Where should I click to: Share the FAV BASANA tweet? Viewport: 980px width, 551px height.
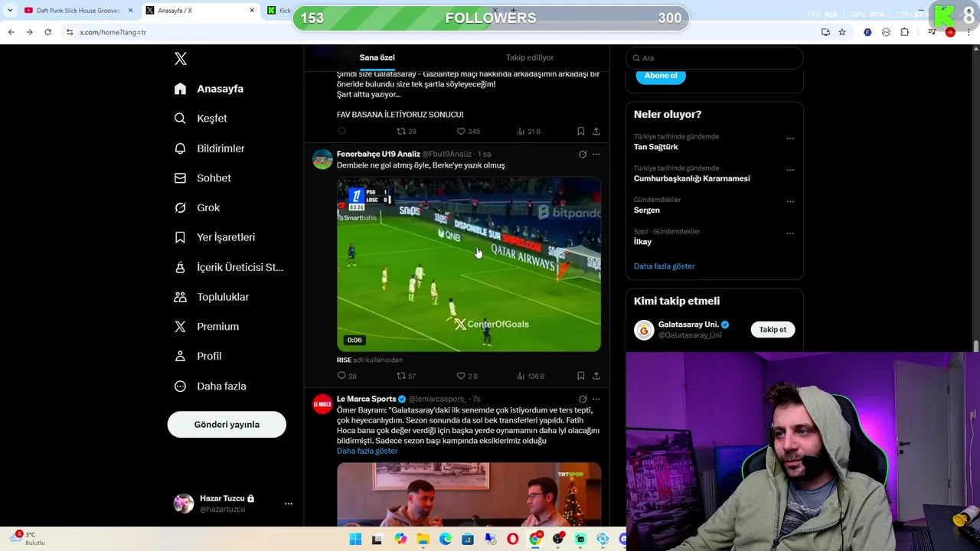click(596, 132)
